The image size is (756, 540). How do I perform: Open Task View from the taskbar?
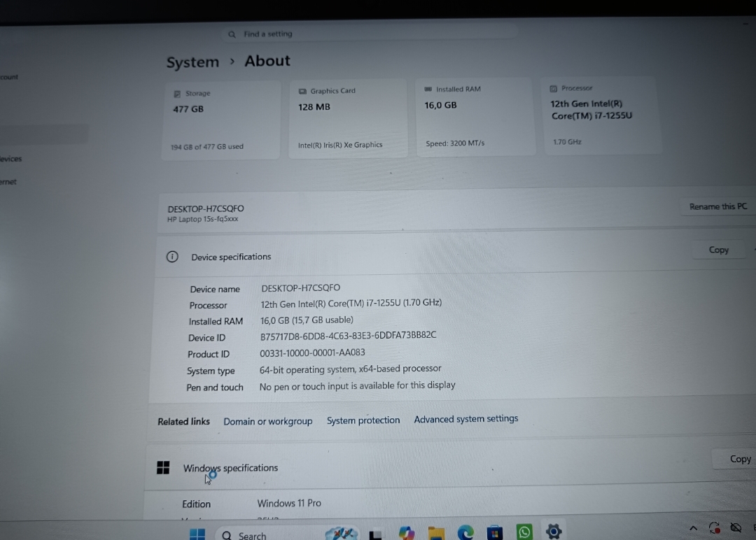[x=376, y=534]
